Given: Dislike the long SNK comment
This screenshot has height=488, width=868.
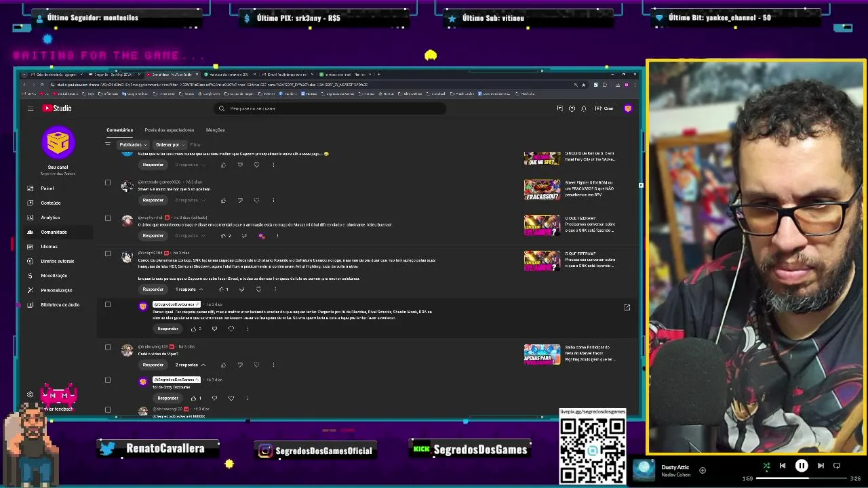Looking at the screenshot, I should pos(241,289).
